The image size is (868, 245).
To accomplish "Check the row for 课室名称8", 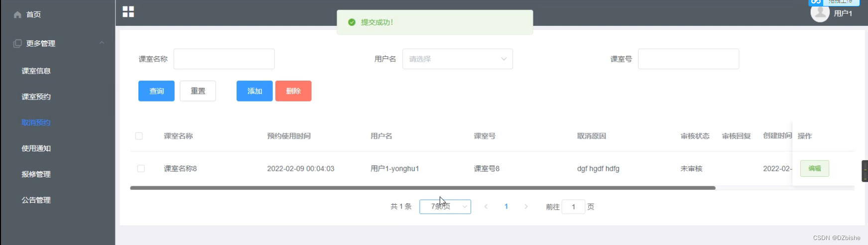I will 141,168.
